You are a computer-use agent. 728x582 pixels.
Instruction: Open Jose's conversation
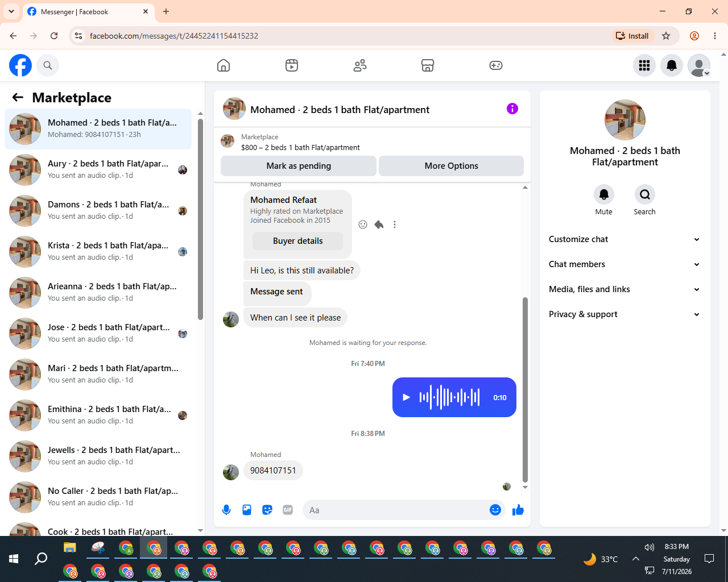point(98,334)
